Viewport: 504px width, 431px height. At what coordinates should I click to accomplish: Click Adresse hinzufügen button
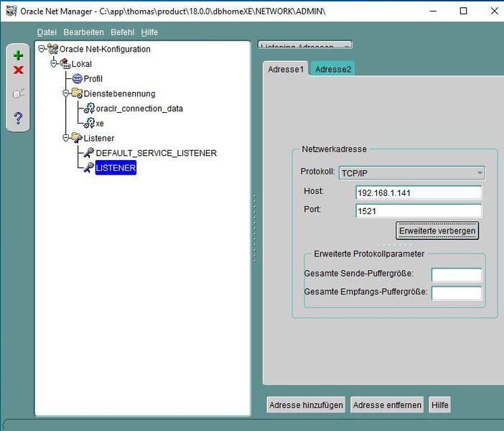click(x=306, y=405)
